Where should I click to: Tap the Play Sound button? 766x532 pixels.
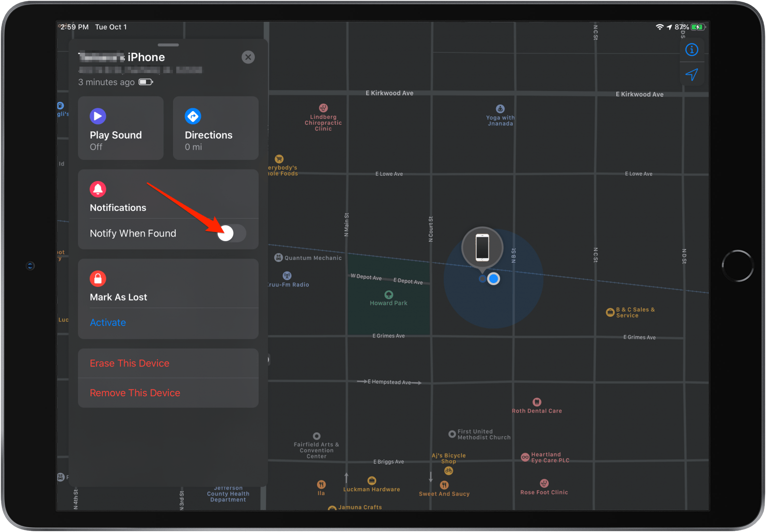point(120,128)
